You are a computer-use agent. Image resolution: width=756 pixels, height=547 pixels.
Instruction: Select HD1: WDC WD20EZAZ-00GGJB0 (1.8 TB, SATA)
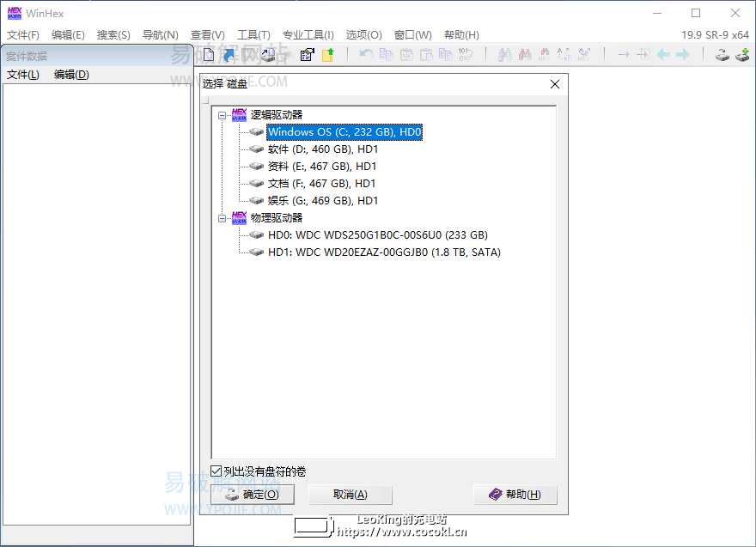point(384,252)
